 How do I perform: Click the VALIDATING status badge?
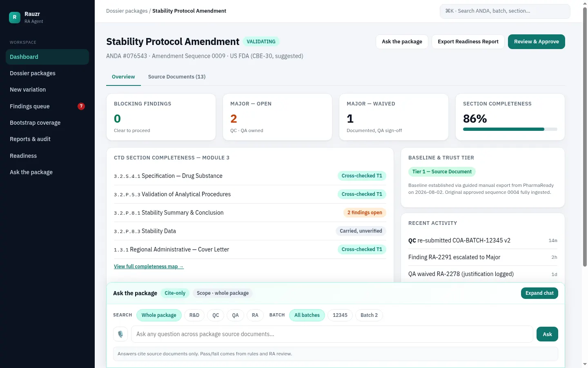(261, 42)
